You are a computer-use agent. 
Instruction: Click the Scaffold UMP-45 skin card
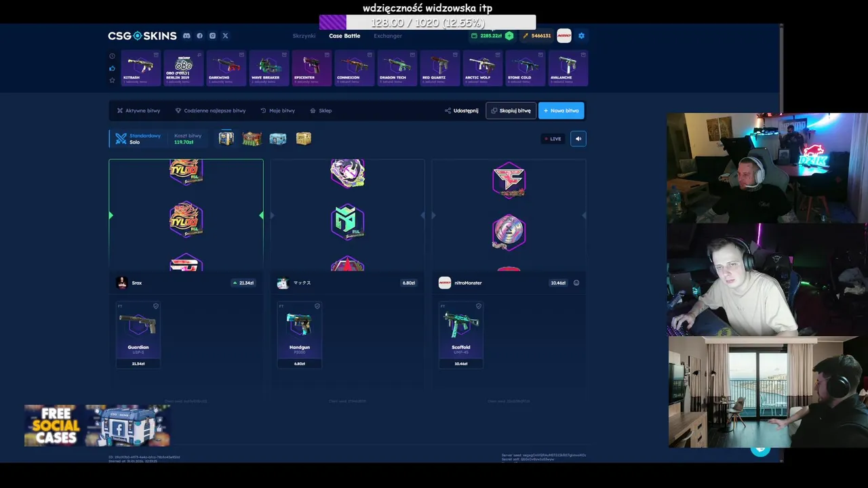(x=461, y=335)
